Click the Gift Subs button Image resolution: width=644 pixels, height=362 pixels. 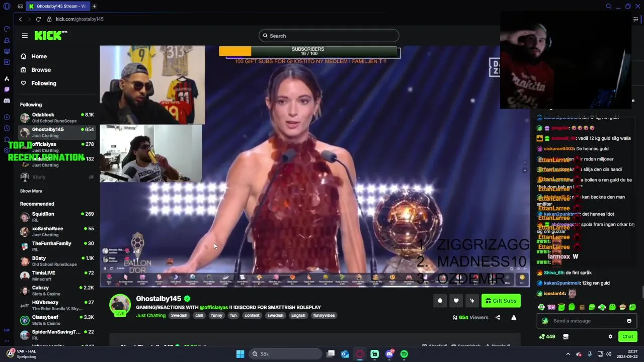tap(501, 301)
